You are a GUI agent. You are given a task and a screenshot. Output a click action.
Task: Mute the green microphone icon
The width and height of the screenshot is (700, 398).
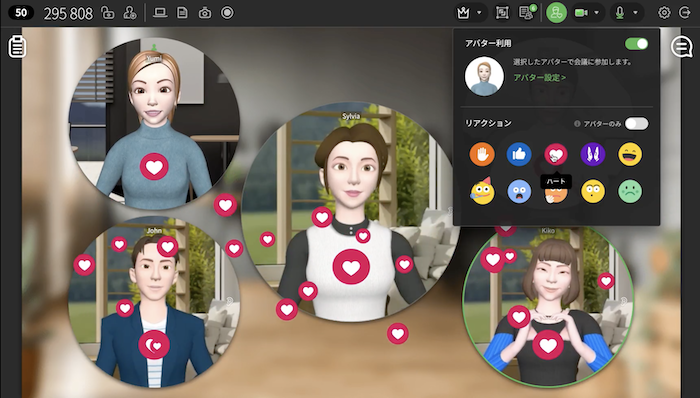620,13
